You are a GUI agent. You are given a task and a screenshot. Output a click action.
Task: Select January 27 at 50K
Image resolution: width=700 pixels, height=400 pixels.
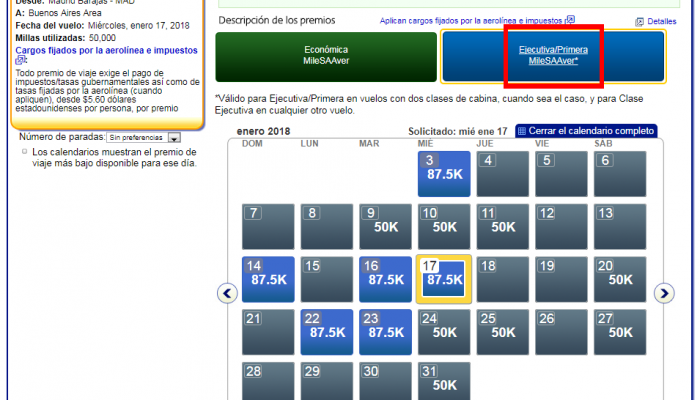click(620, 332)
